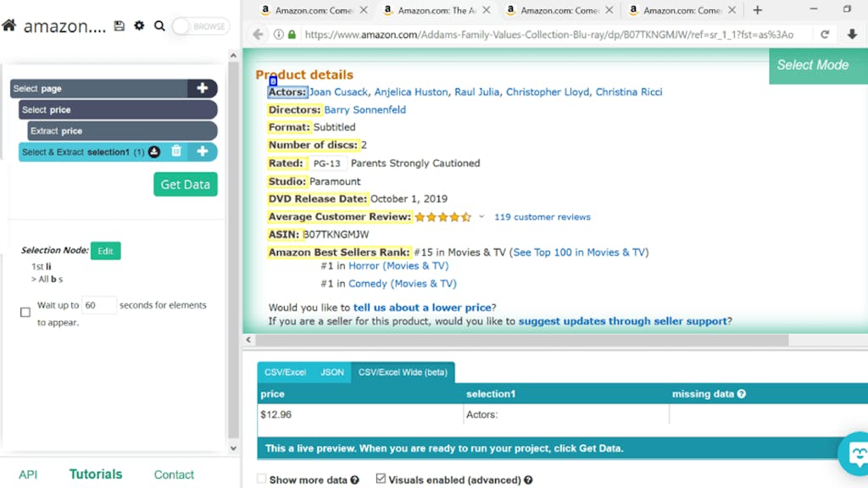Click the magnifier search icon in sidebar
The image size is (868, 488).
tap(159, 25)
